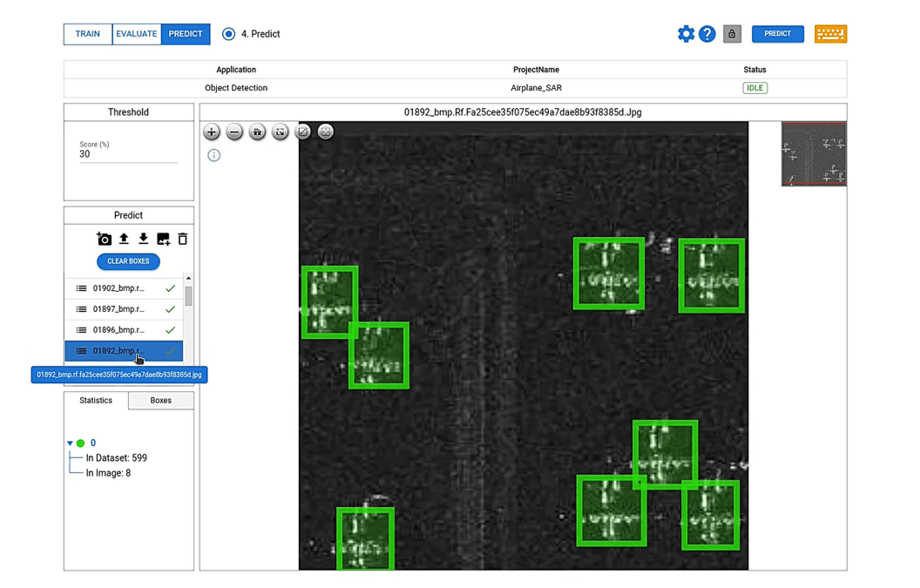Upload an image using the upload icon

[124, 238]
